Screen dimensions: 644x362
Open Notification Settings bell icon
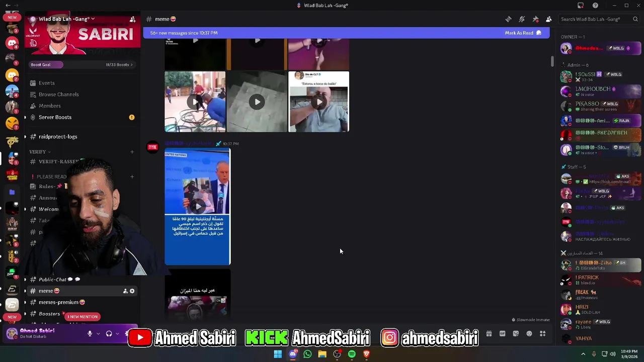522,19
